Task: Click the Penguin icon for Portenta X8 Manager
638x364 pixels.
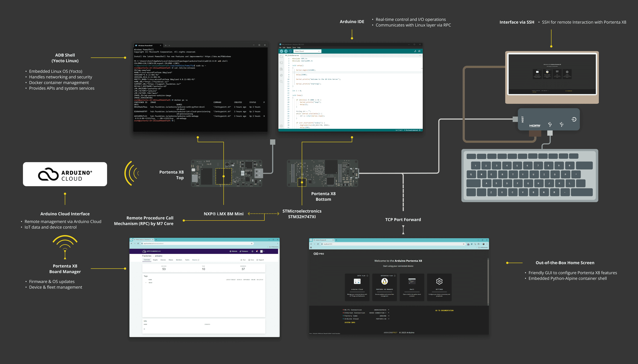Action: point(384,281)
